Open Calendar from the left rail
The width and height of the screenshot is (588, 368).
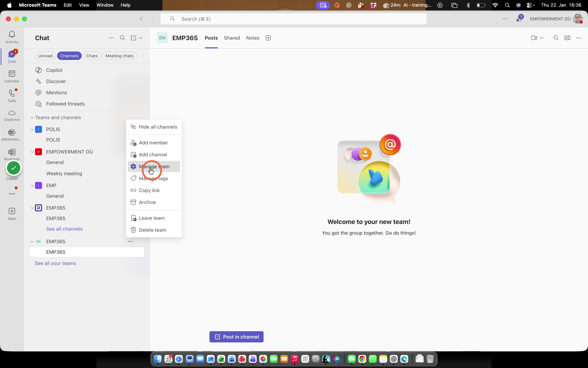12,76
